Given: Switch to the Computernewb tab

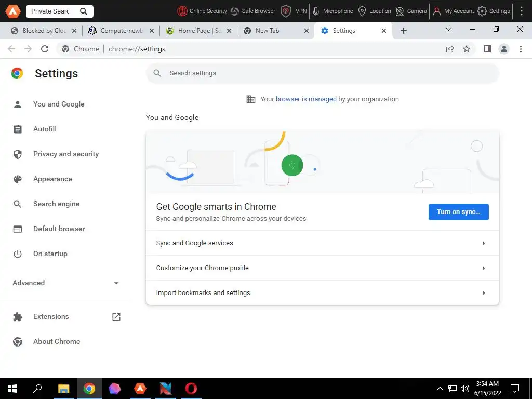Looking at the screenshot, I should [x=122, y=31].
